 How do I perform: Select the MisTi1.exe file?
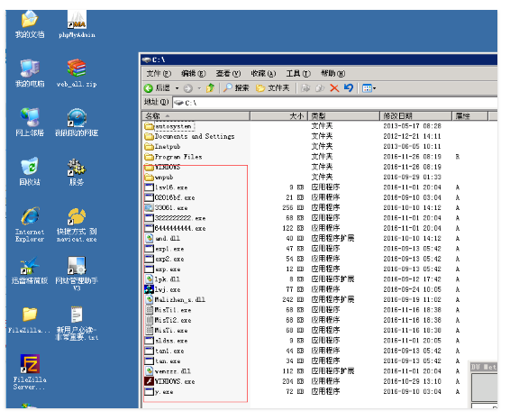(x=168, y=310)
